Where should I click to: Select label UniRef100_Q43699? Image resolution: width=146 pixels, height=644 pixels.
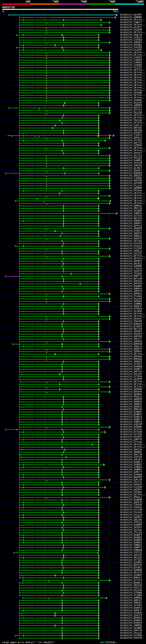pos(131,211)
